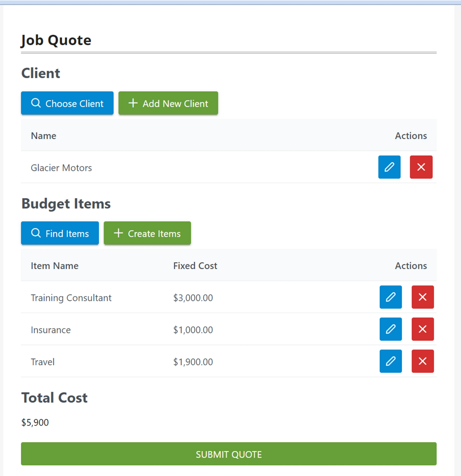Select the Glacier Motors client name
This screenshot has width=461, height=476.
[61, 168]
